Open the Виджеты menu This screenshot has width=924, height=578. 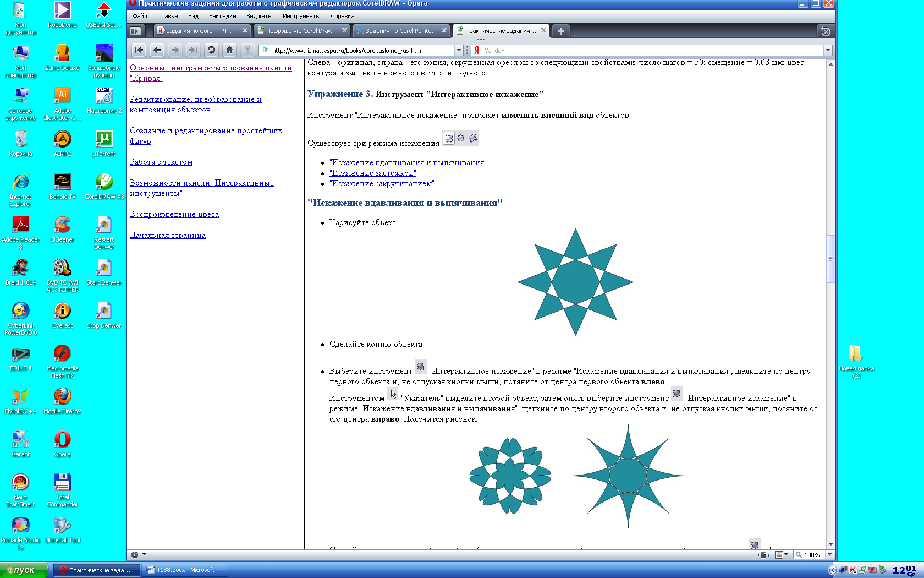pyautogui.click(x=259, y=16)
